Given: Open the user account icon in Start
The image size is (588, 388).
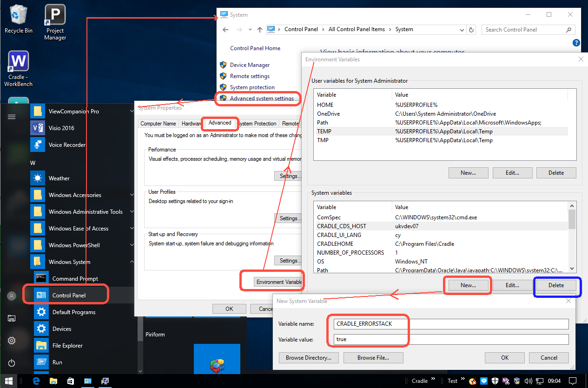Looking at the screenshot, I should [12, 296].
